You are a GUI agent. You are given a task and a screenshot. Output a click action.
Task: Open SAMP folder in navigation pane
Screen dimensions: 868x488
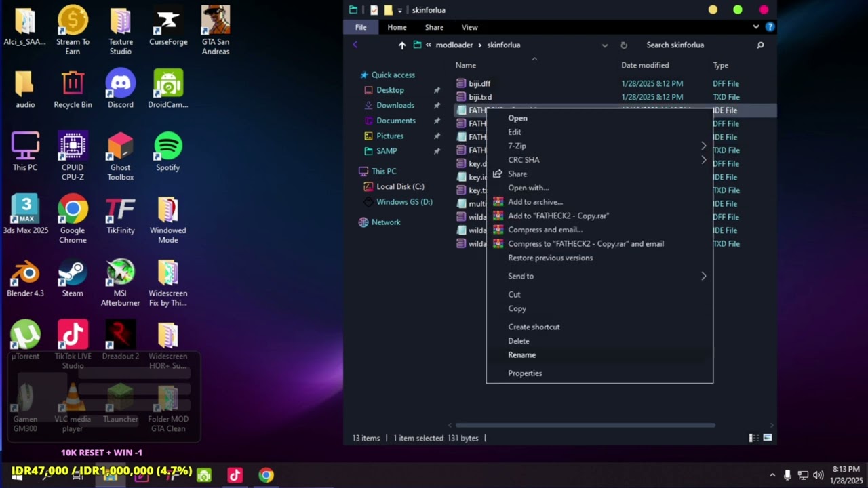(387, 151)
